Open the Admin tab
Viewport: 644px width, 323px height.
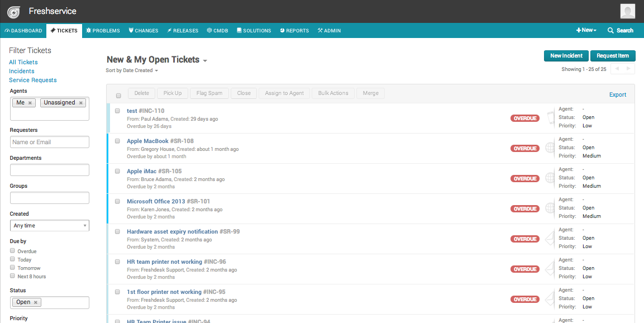[x=329, y=30]
